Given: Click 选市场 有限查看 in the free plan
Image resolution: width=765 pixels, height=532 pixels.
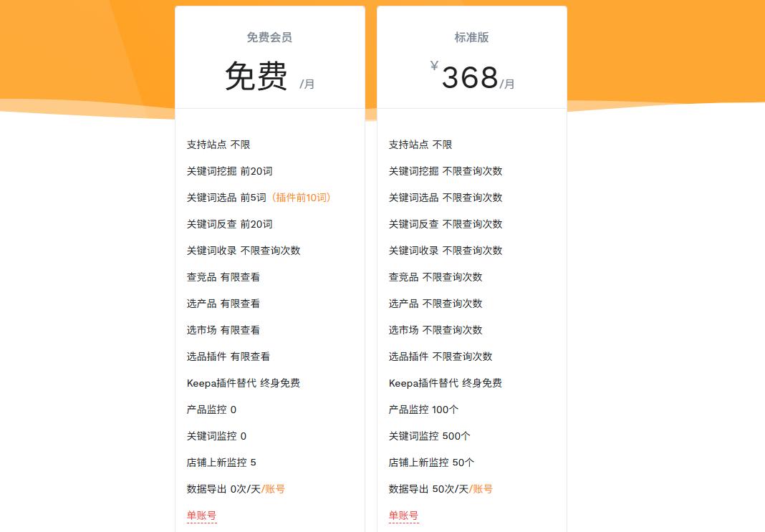Looking at the screenshot, I should (222, 329).
